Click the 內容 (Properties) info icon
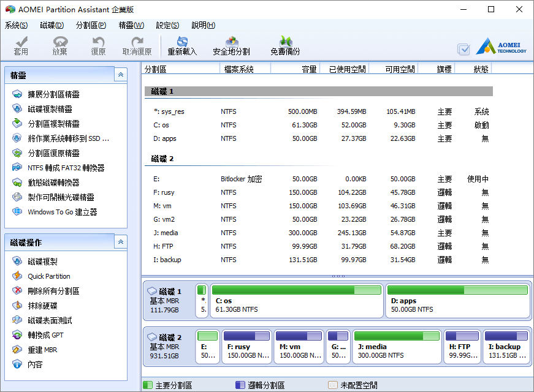Viewport: 534px width, 392px height. point(17,364)
